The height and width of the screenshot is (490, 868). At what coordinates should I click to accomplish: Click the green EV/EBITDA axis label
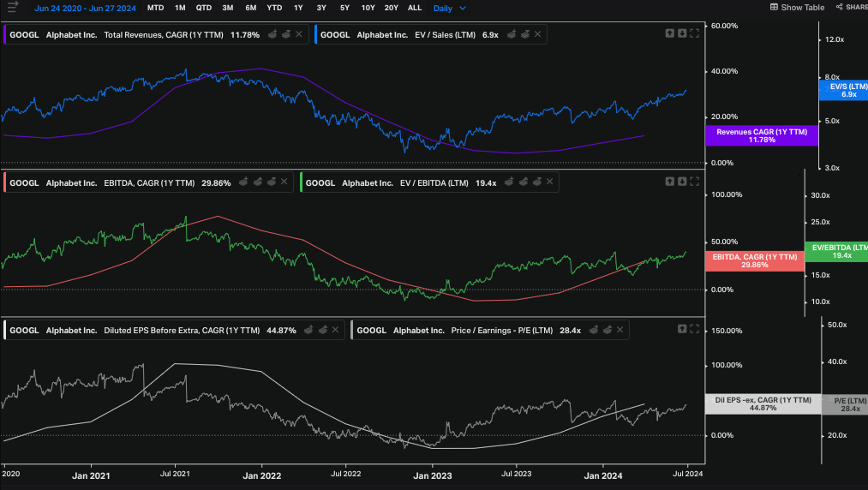click(x=836, y=251)
